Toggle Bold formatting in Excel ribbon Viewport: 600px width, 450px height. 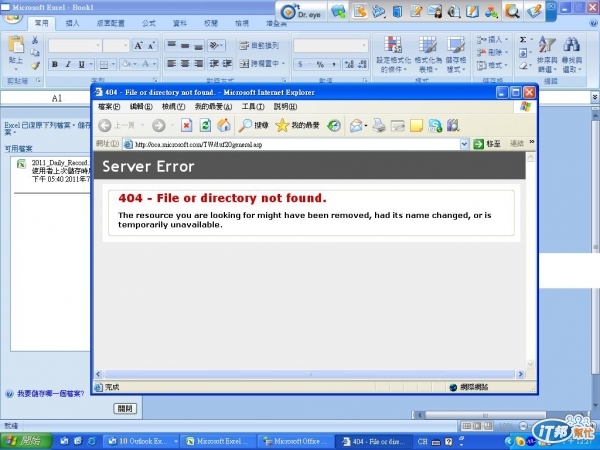point(55,64)
